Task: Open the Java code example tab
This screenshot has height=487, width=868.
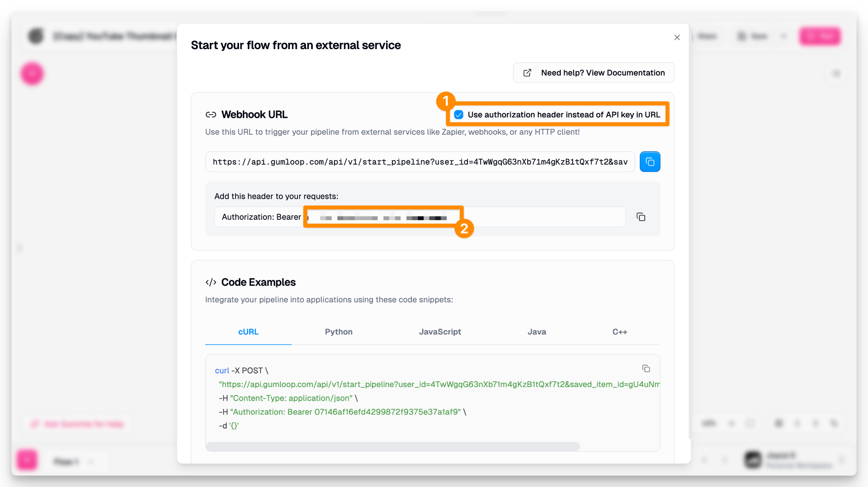Action: tap(537, 332)
